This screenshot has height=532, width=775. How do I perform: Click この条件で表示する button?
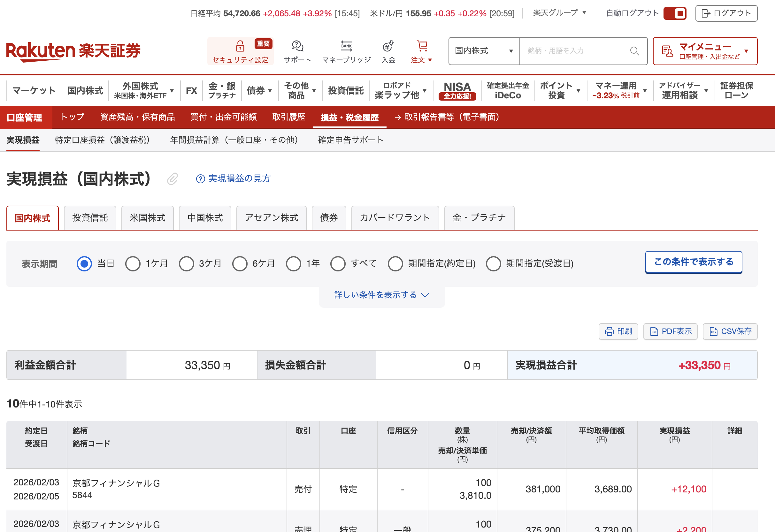tap(693, 262)
